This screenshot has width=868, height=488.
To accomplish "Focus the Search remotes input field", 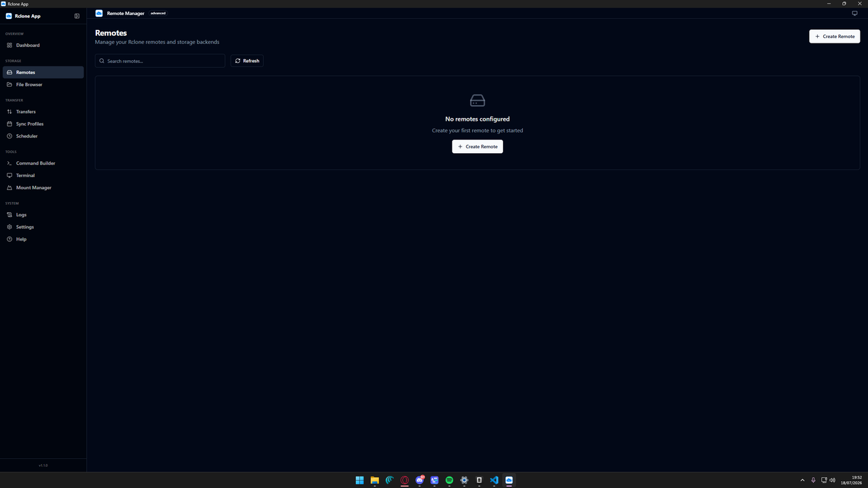I will pos(160,61).
